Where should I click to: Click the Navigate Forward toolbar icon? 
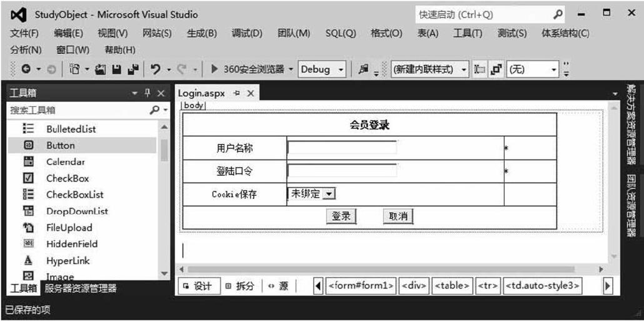click(52, 69)
